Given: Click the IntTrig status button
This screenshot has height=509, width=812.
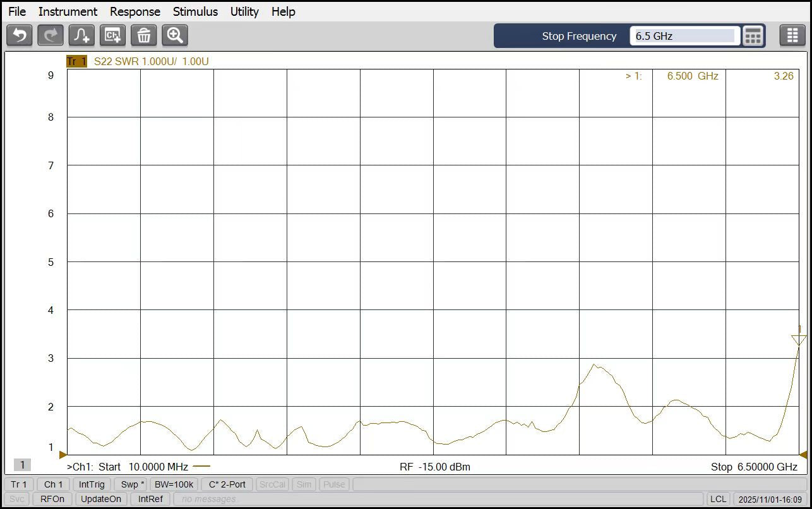Looking at the screenshot, I should 92,484.
